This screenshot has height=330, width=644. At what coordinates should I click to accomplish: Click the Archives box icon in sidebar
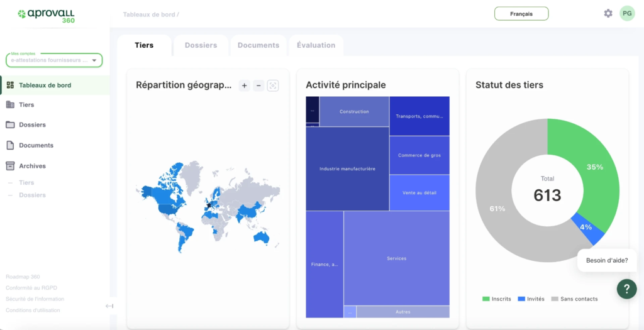(x=10, y=166)
